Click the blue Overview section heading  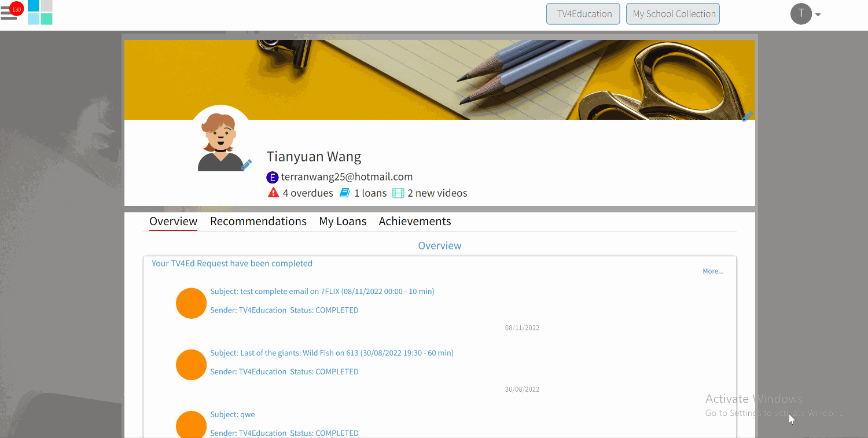point(440,246)
